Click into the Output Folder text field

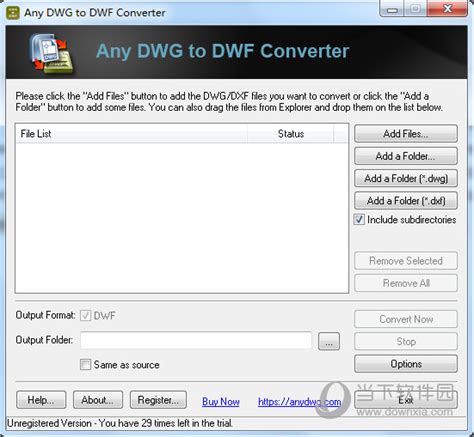pos(196,340)
